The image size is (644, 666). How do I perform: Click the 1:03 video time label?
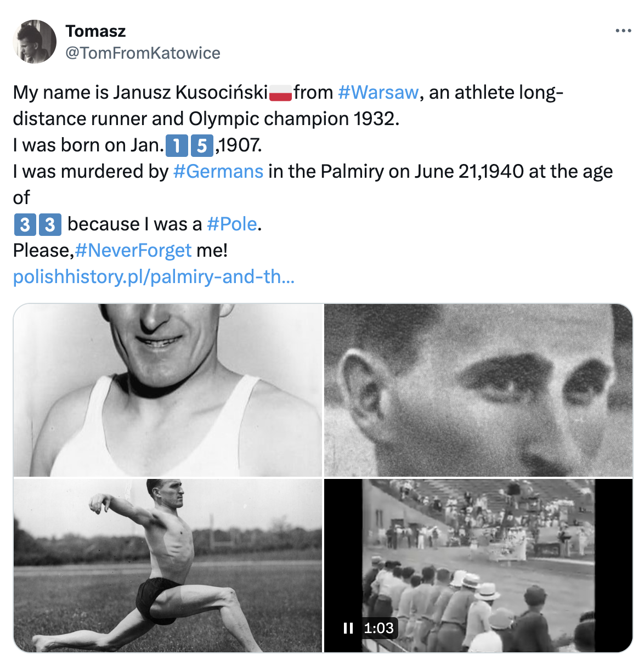(379, 628)
